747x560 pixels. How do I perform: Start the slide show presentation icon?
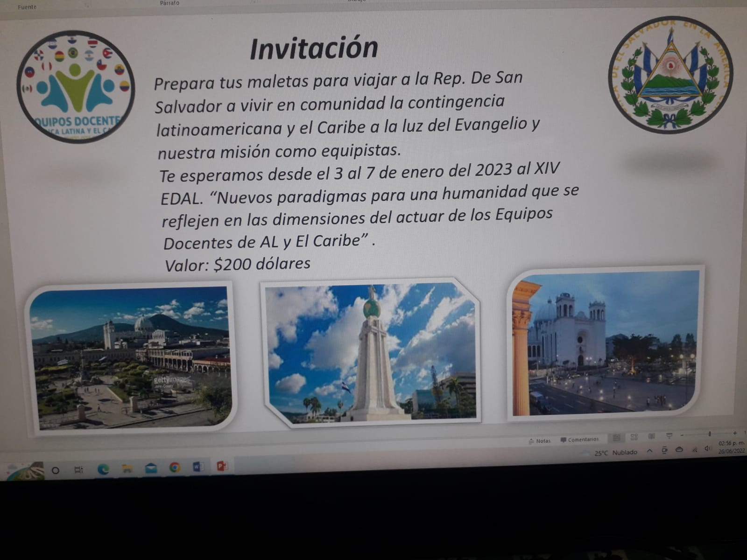[x=669, y=436]
